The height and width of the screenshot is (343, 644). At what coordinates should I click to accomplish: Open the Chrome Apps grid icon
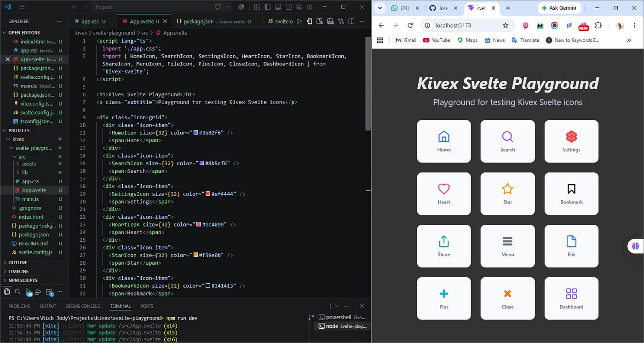coord(380,40)
